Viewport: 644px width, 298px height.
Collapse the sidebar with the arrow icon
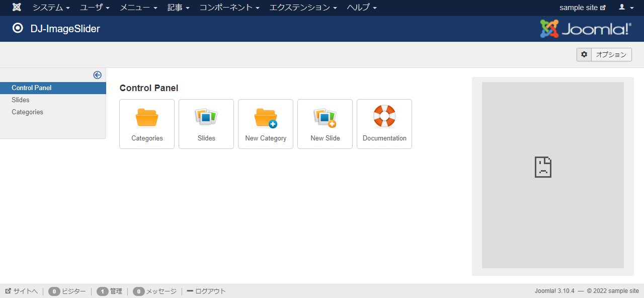[98, 75]
